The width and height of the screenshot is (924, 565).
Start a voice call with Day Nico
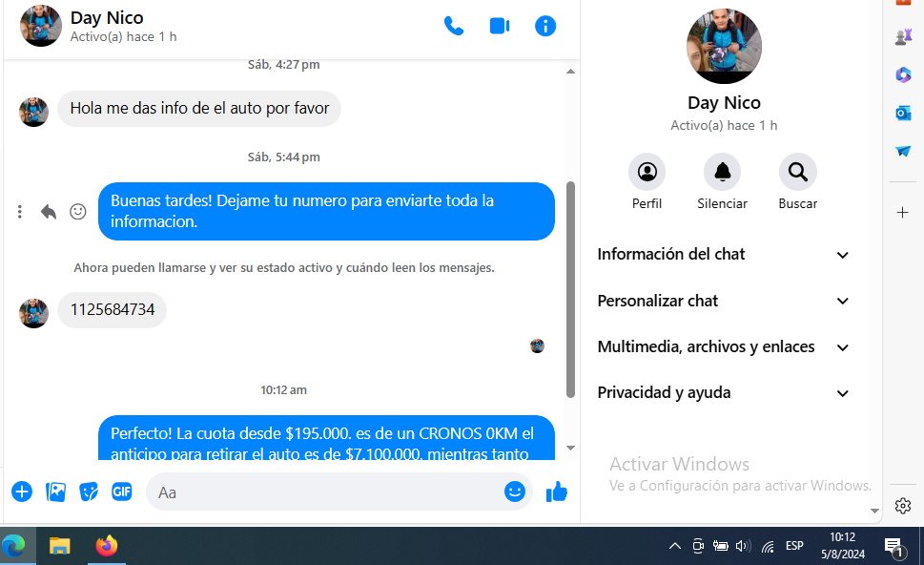point(454,26)
